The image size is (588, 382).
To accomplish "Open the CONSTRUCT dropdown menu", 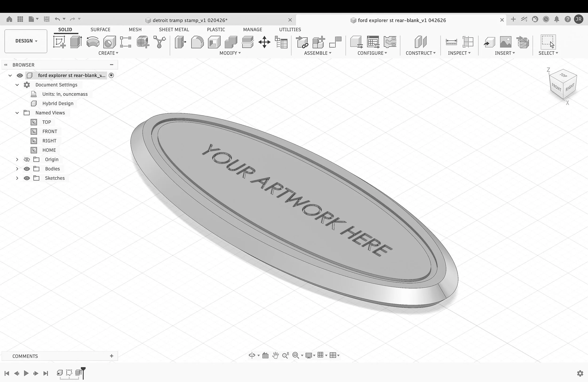I will coord(421,53).
